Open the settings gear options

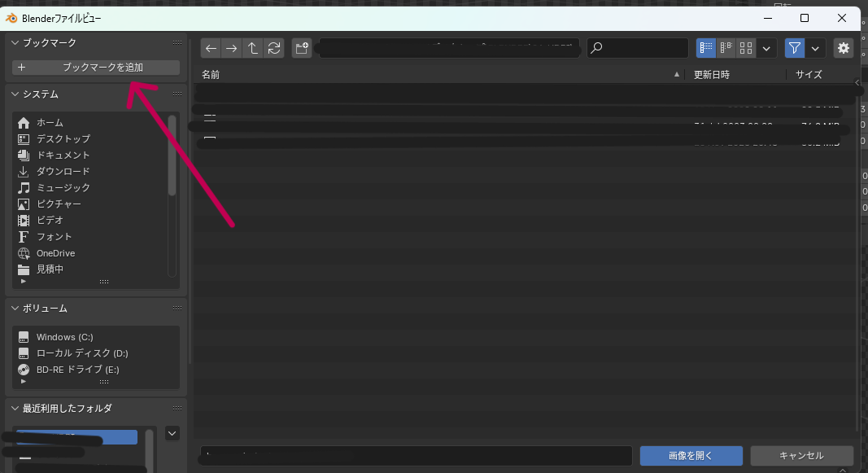click(x=844, y=48)
